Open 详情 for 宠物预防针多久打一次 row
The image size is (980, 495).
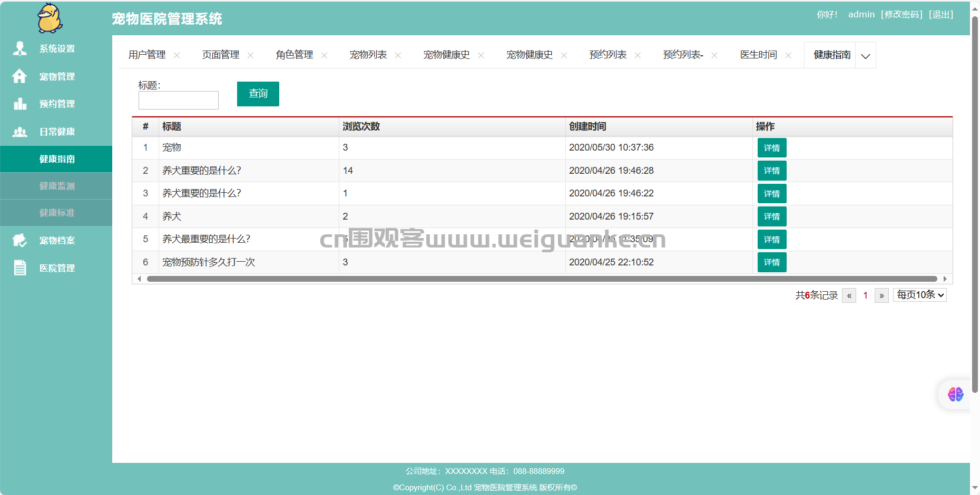[772, 262]
